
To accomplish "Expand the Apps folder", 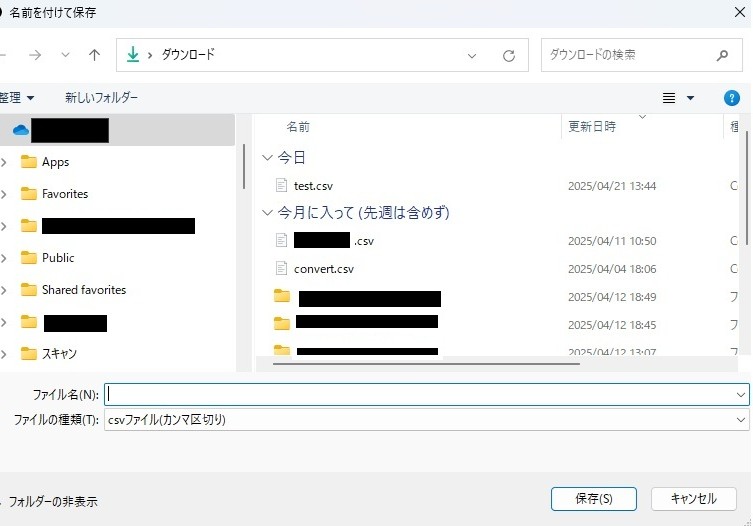I will point(4,162).
